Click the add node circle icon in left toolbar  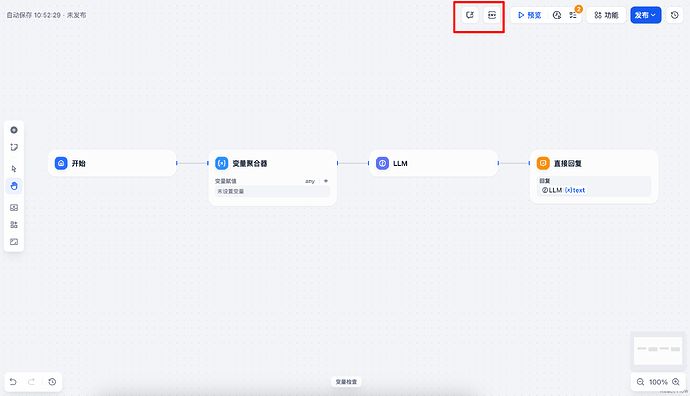(14, 130)
